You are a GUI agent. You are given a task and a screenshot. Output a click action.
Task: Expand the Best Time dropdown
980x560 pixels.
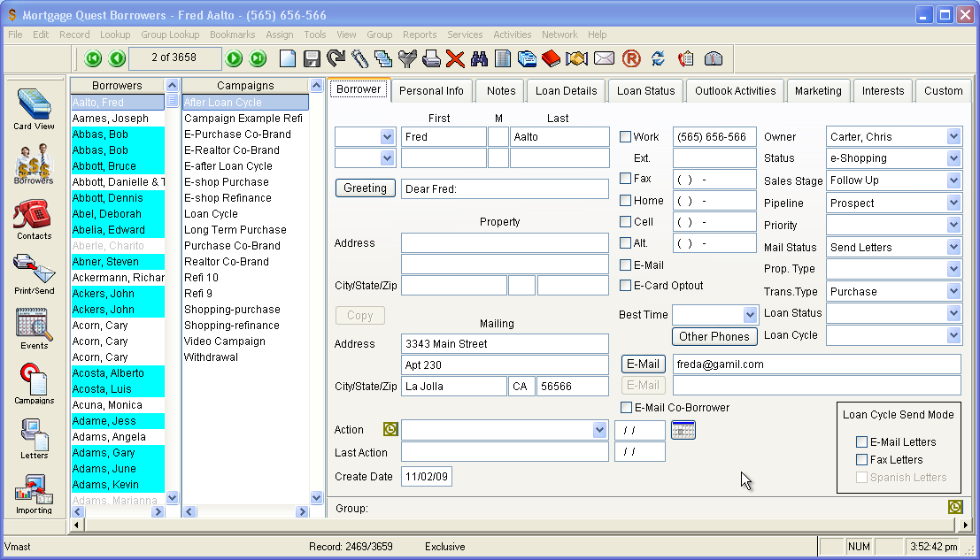[750, 315]
